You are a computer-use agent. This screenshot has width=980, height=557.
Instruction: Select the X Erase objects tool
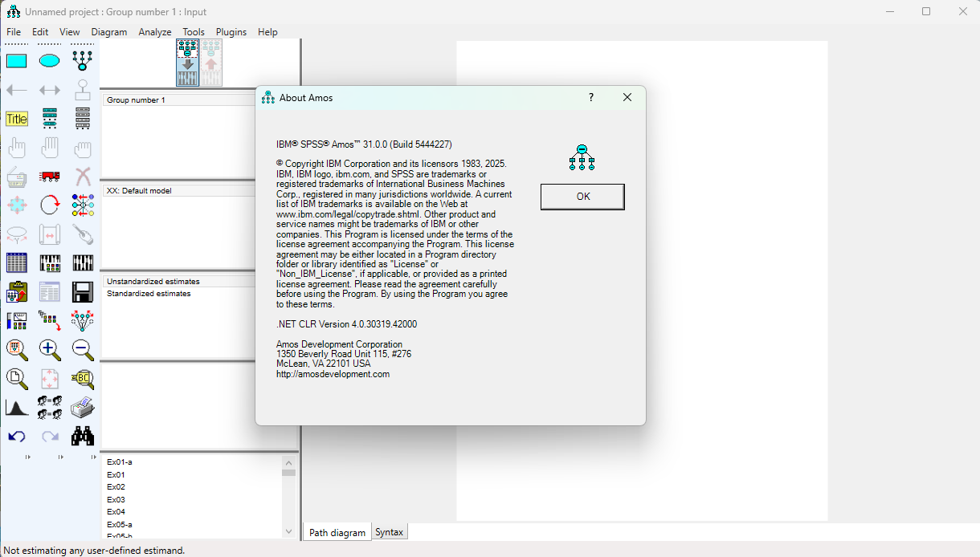(83, 177)
